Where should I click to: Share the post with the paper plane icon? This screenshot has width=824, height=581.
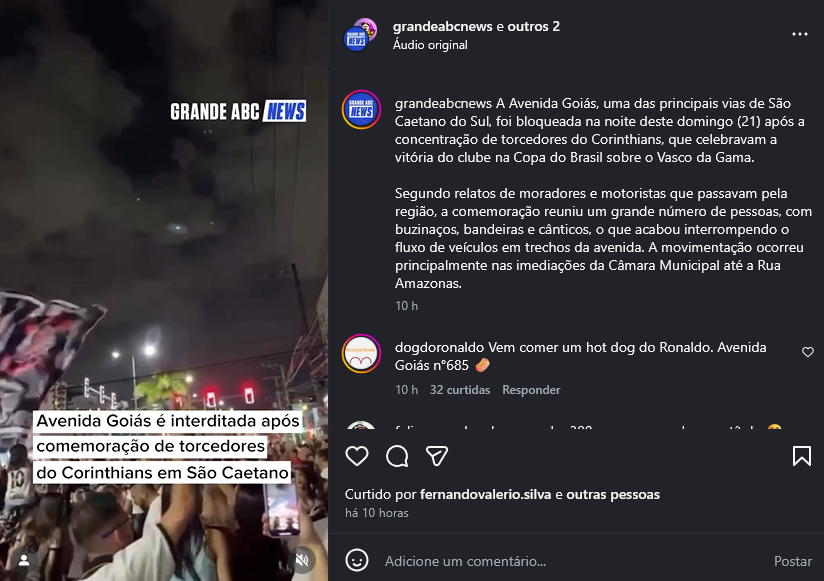pyautogui.click(x=437, y=456)
